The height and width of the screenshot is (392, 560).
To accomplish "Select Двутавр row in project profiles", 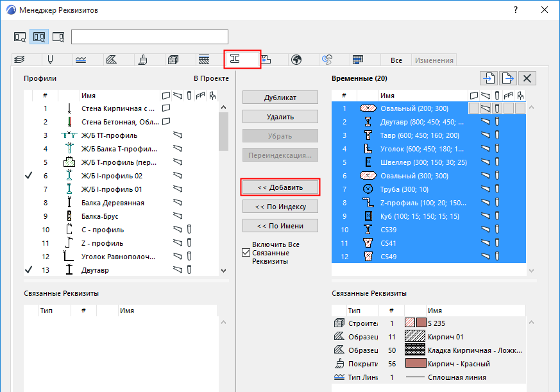I will [121, 270].
